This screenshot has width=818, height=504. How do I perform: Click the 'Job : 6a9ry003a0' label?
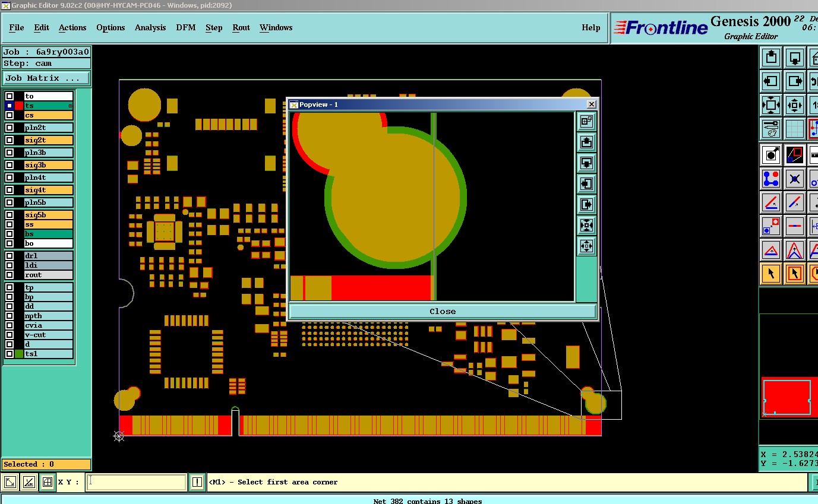[46, 52]
